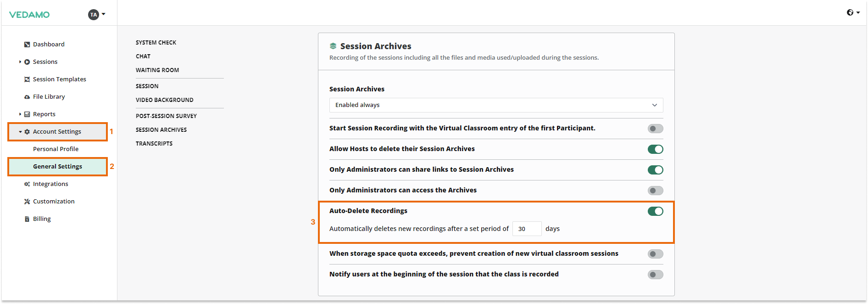Image resolution: width=868 pixels, height=304 pixels.
Task: Click the File Library cloud icon
Action: pyautogui.click(x=27, y=97)
